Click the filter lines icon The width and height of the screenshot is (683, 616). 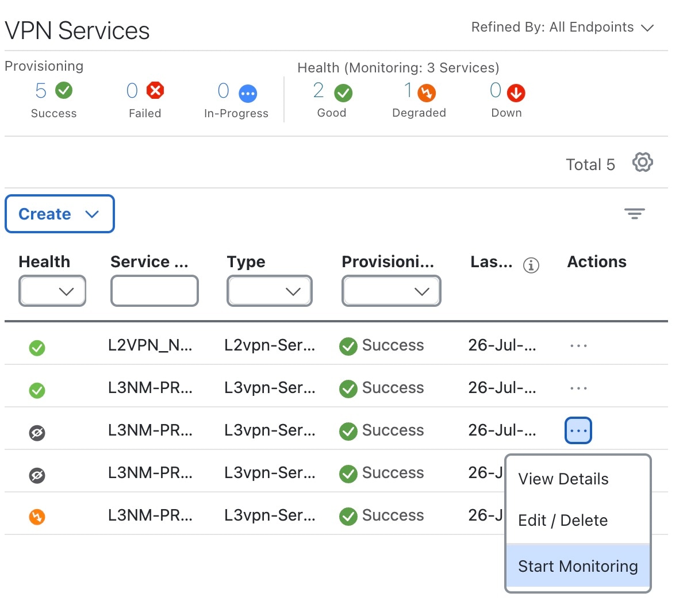(634, 214)
